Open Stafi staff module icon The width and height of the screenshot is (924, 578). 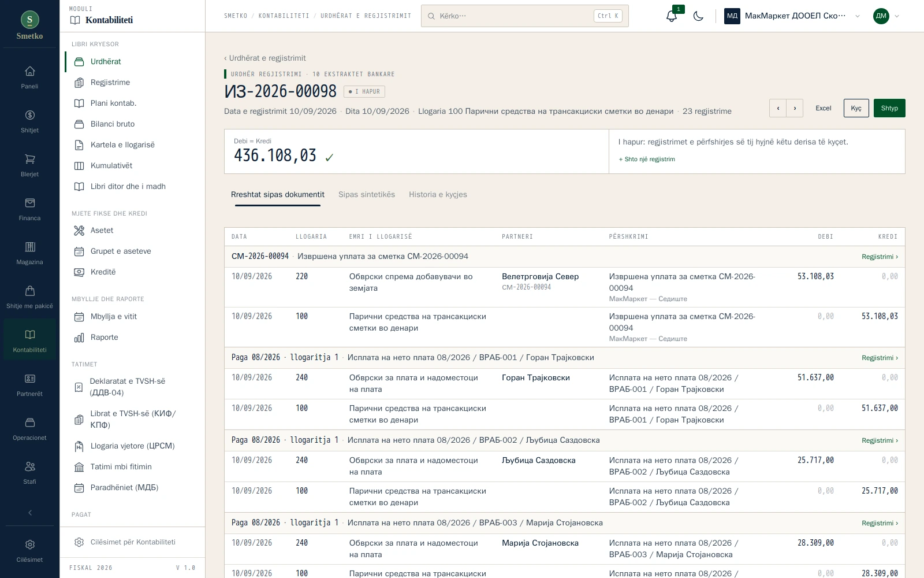(x=29, y=473)
